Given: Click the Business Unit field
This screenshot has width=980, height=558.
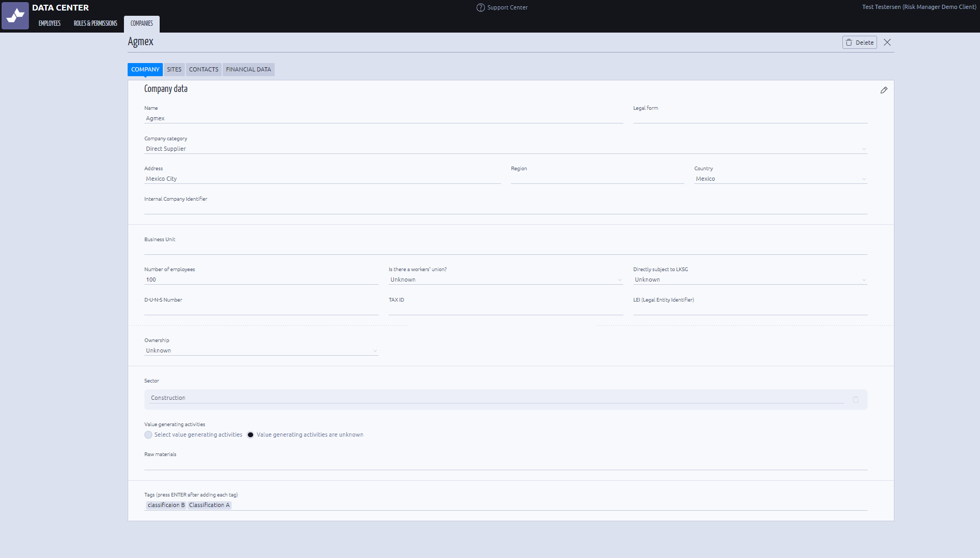Looking at the screenshot, I should click(506, 250).
